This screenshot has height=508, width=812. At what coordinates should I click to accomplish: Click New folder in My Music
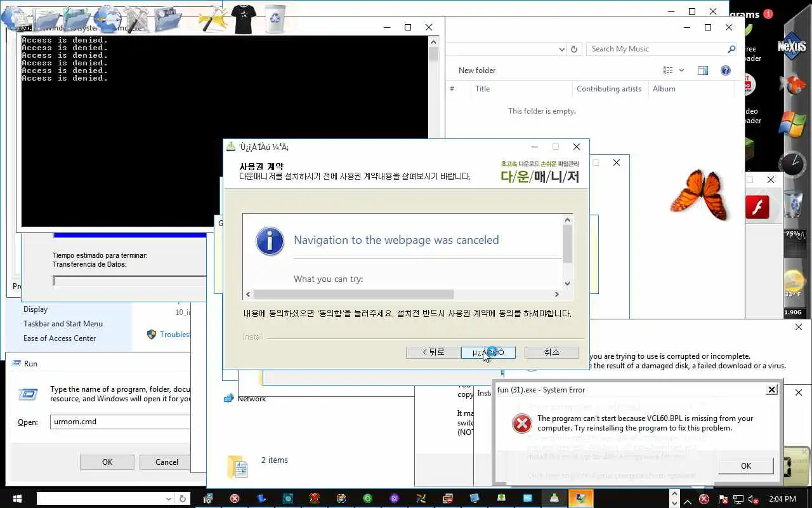(477, 70)
